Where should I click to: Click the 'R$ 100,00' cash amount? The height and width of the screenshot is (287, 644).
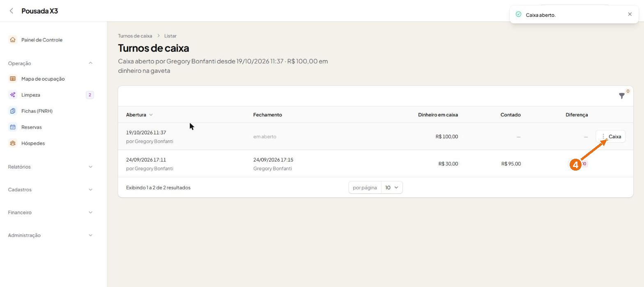[447, 137]
